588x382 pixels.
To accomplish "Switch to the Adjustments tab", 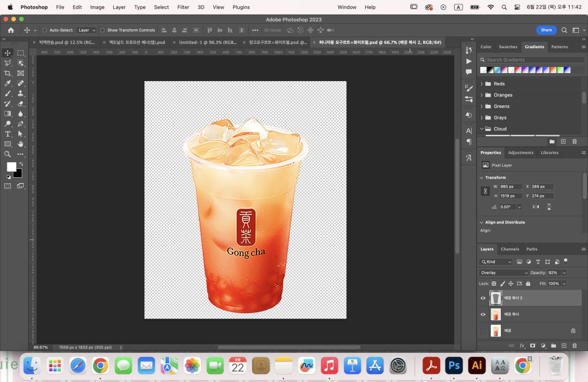I will coord(520,153).
